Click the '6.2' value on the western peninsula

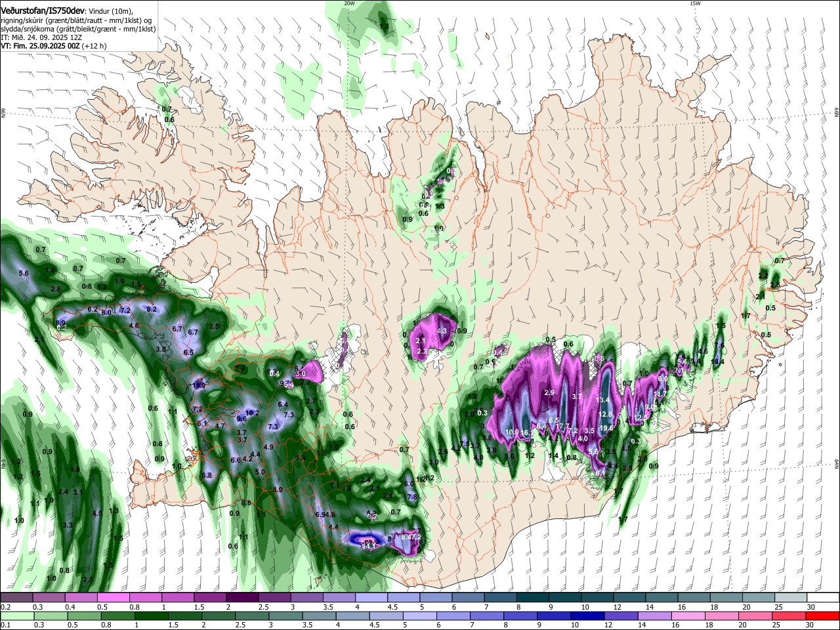[x=93, y=309]
